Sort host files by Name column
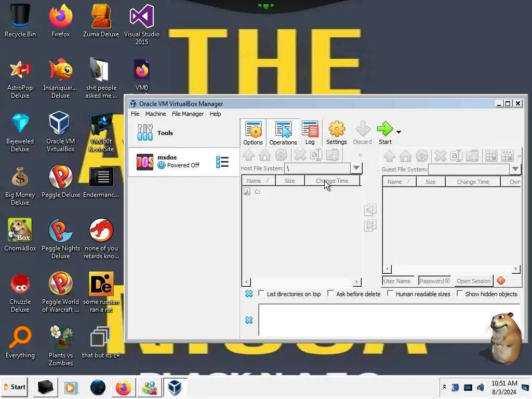The width and height of the screenshot is (532, 399). [x=258, y=181]
